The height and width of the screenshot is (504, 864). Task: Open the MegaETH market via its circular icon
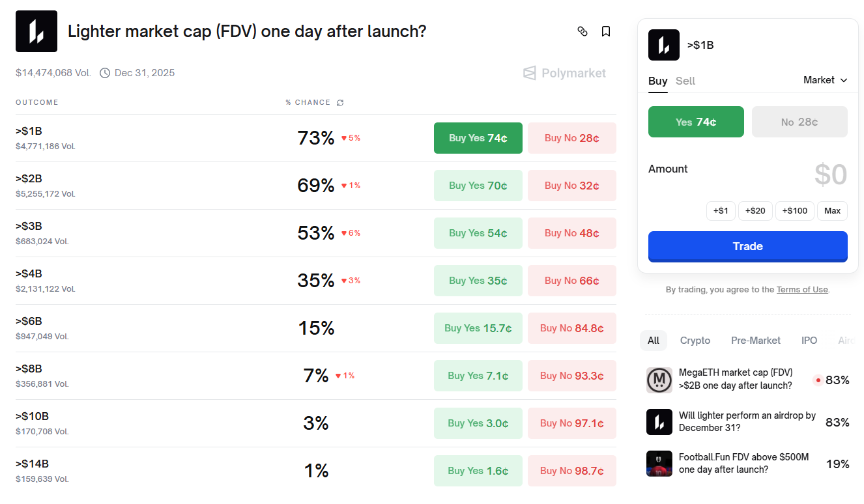[x=659, y=380]
